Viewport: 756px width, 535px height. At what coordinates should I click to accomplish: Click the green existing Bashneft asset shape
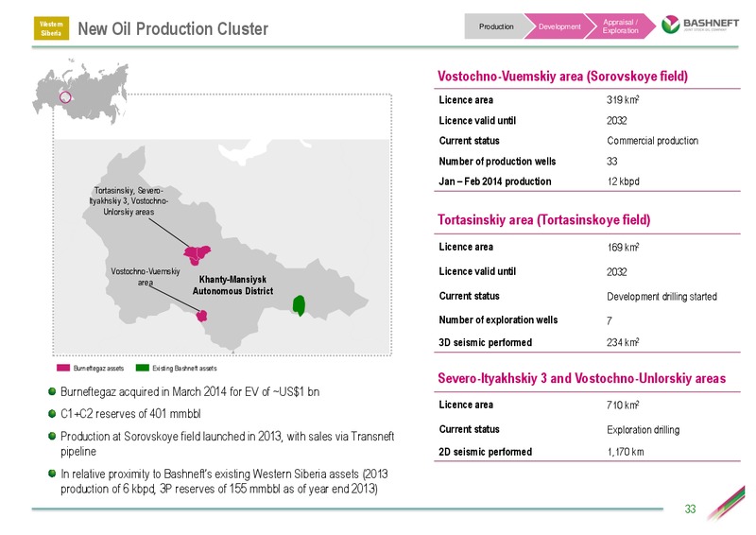tap(299, 305)
